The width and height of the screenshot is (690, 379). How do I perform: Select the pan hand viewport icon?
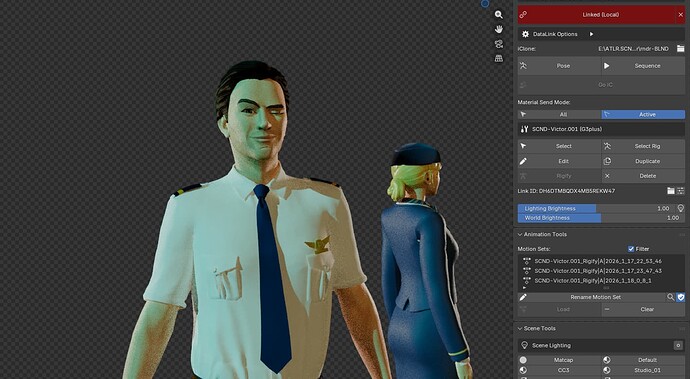[499, 29]
